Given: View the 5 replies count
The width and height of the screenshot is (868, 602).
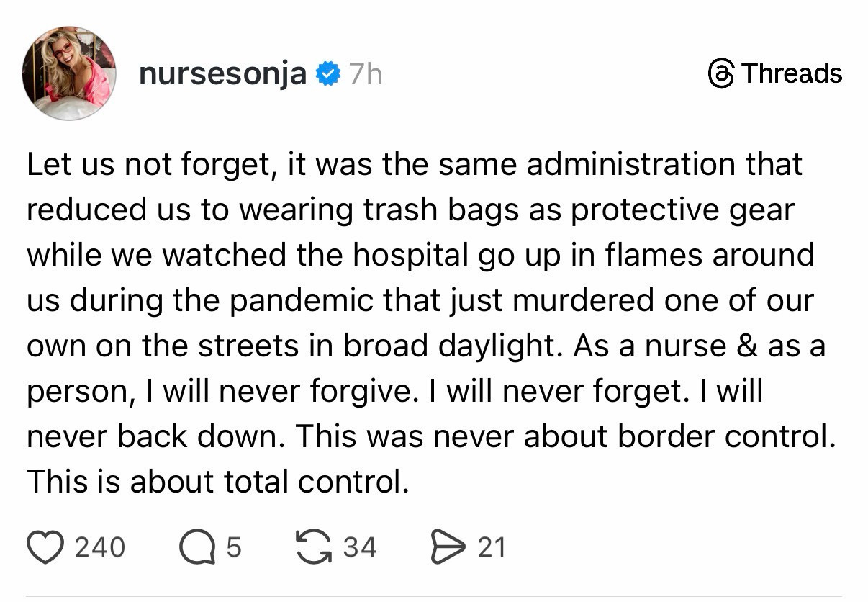Looking at the screenshot, I should pos(233,547).
